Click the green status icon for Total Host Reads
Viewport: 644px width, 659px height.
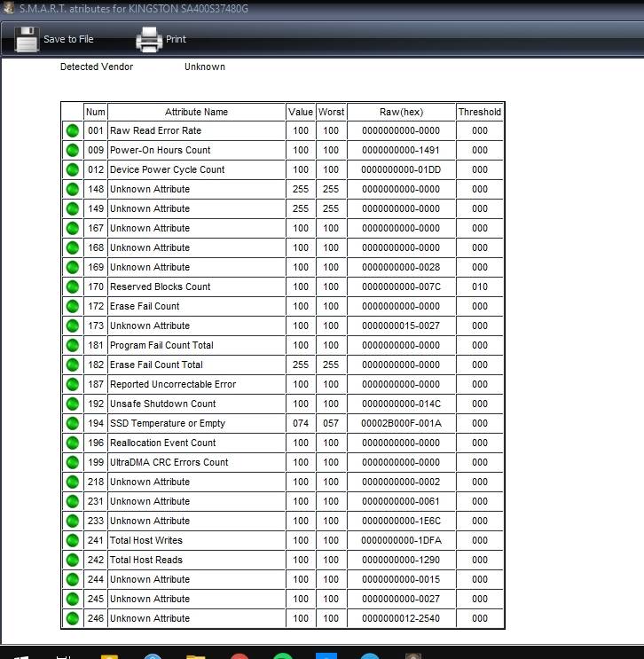tap(73, 560)
